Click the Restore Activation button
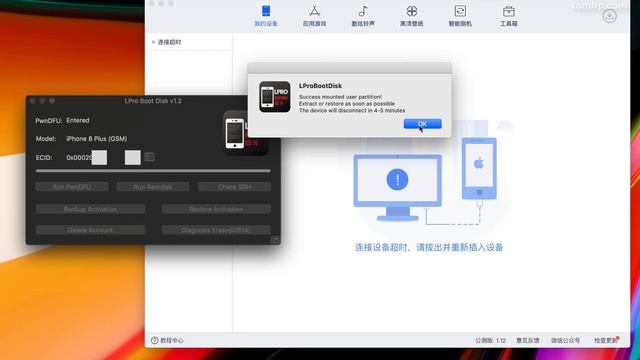640x360 pixels. [216, 209]
